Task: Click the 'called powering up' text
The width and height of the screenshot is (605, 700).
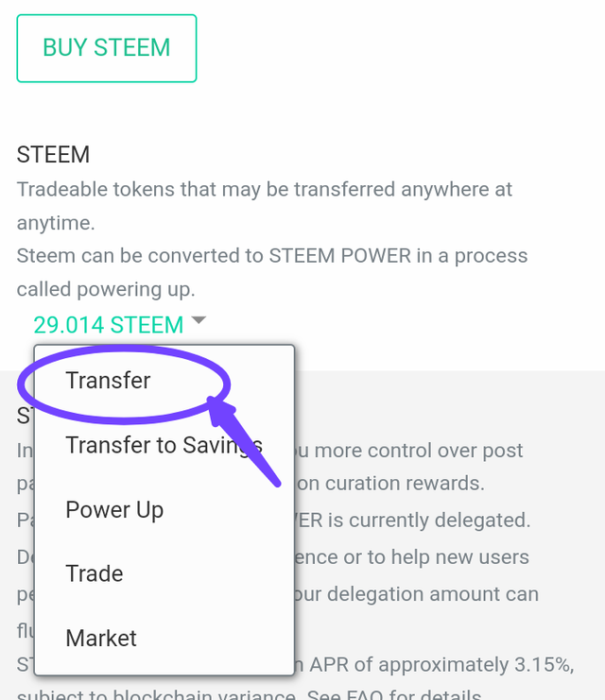Action: tap(105, 289)
